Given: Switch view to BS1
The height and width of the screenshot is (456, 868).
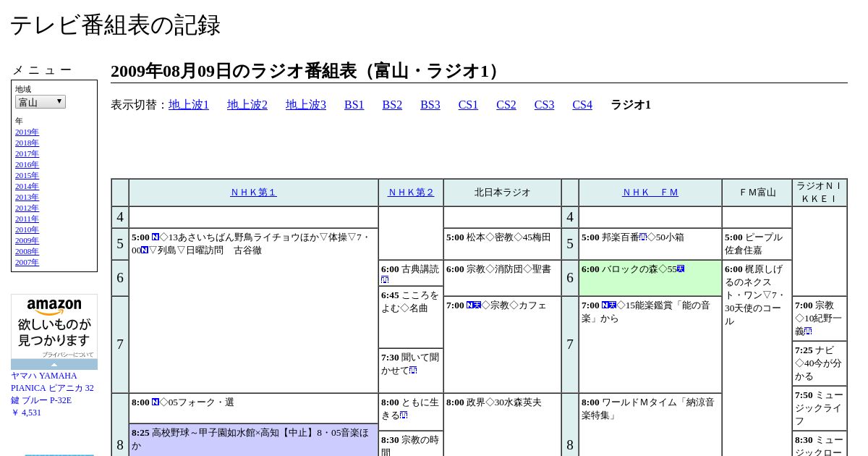Looking at the screenshot, I should 354,105.
